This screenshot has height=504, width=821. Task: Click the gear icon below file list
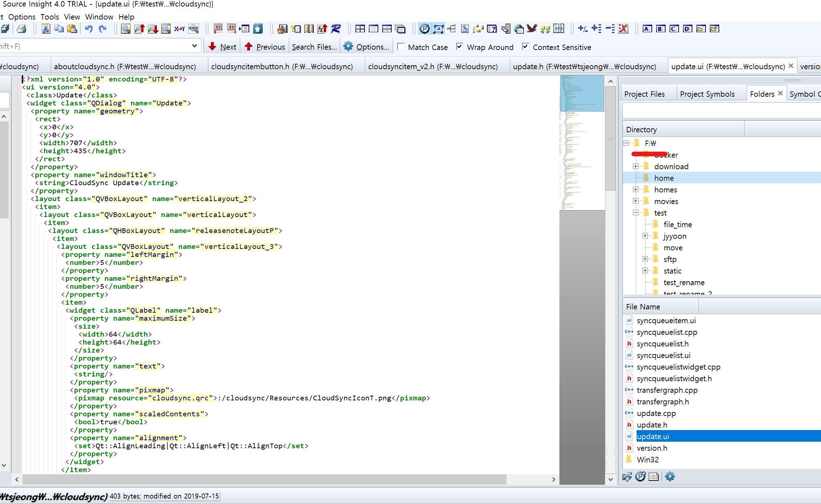coord(670,477)
